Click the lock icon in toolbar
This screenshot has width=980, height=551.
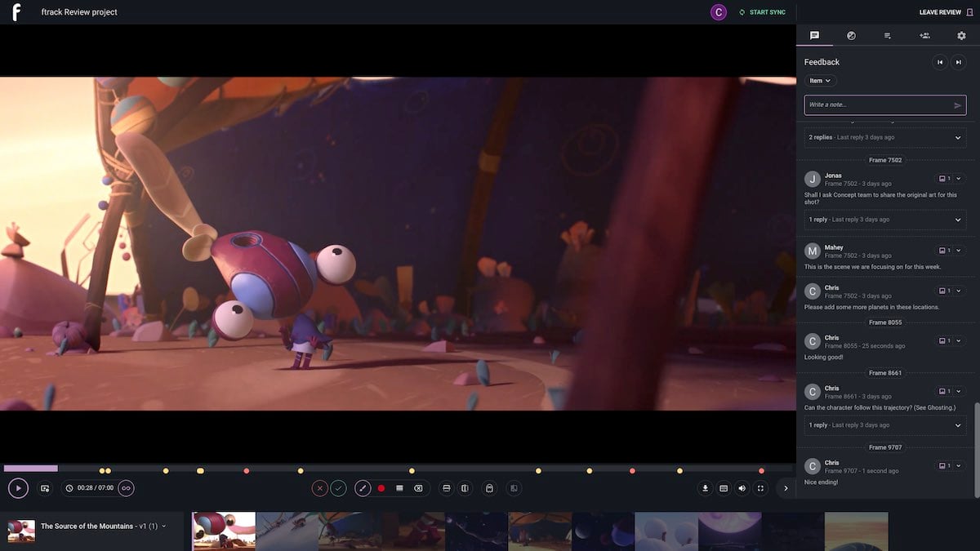pyautogui.click(x=489, y=488)
